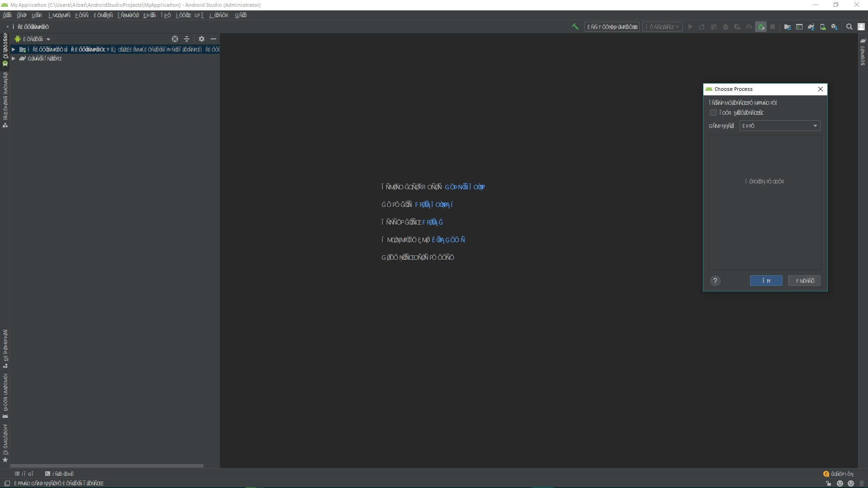The image size is (868, 488).
Task: Click attach debugger to Android process icon
Action: [761, 27]
